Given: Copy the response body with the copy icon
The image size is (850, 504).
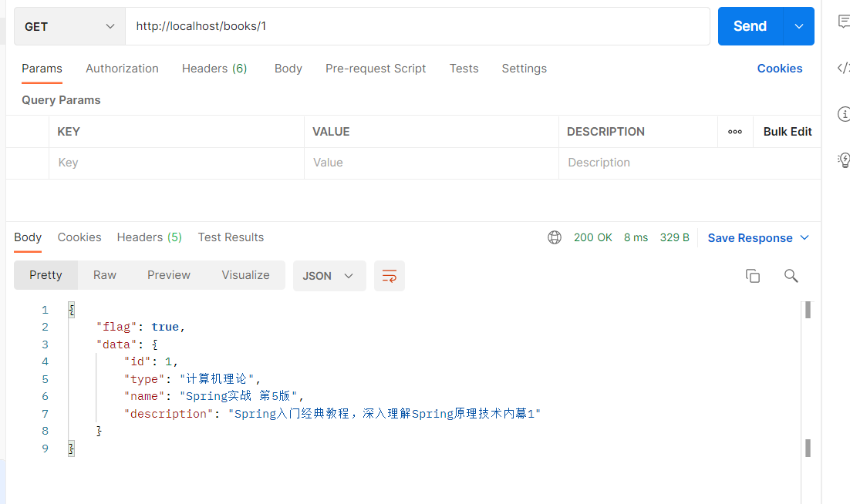Looking at the screenshot, I should point(752,276).
